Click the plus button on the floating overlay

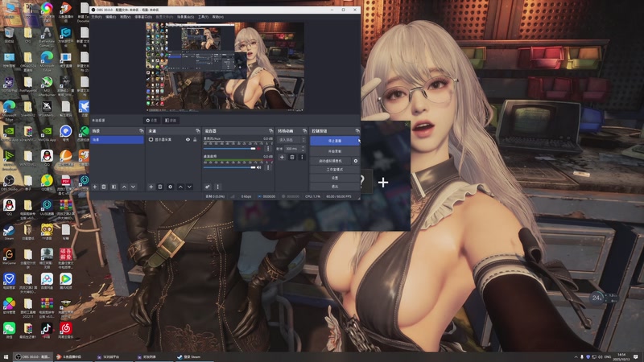[x=383, y=183]
